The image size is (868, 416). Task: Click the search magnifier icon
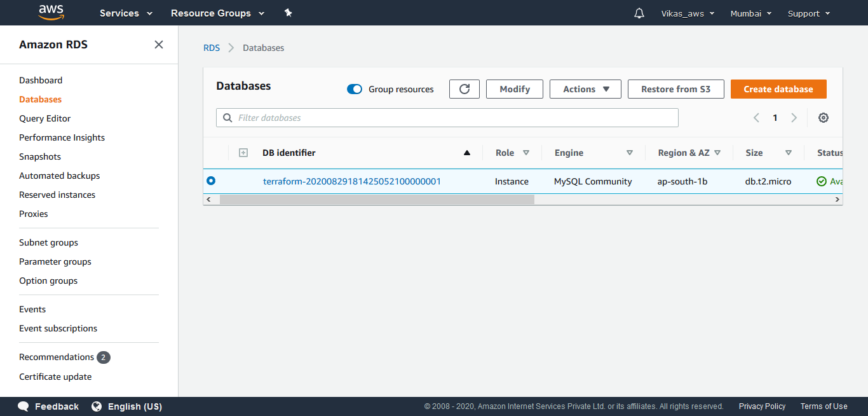pos(227,118)
